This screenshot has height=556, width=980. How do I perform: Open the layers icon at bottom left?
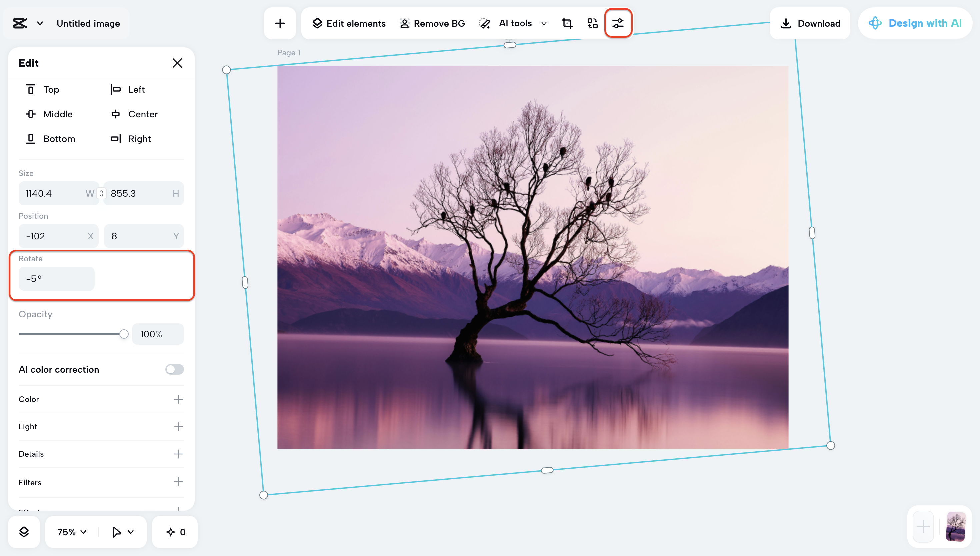point(24,532)
